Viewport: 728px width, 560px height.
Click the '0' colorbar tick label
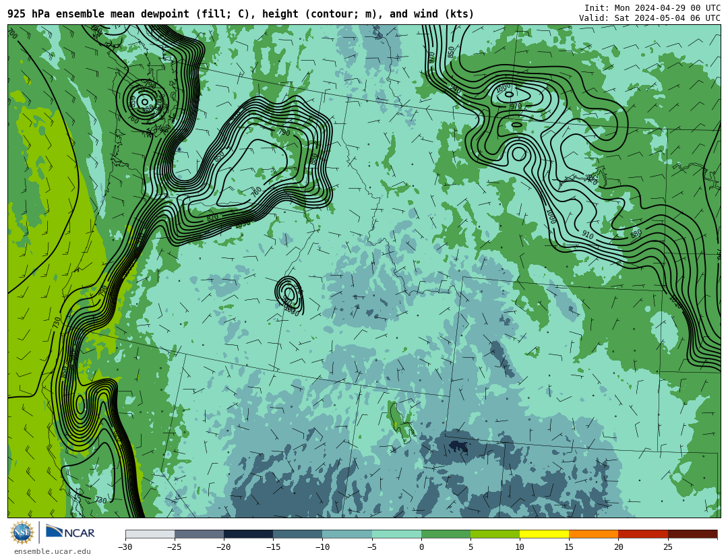coord(421,547)
